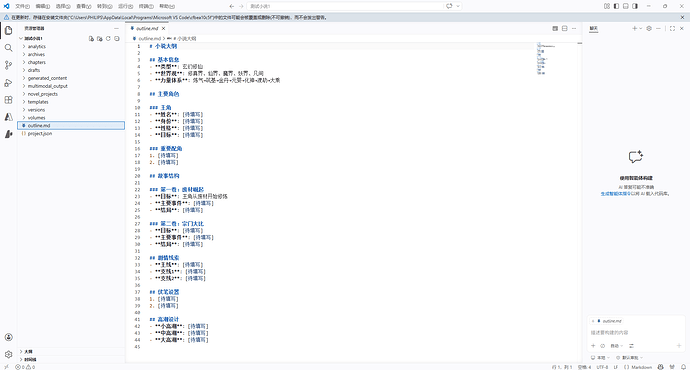690x370 pixels.
Task: Expand the generated_content folder
Action: pyautogui.click(x=70, y=78)
